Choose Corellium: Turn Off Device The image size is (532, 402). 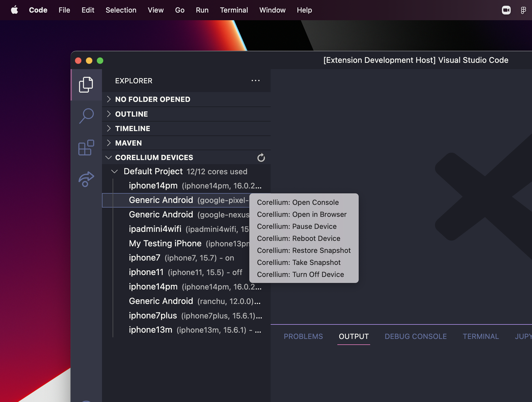[300, 274]
